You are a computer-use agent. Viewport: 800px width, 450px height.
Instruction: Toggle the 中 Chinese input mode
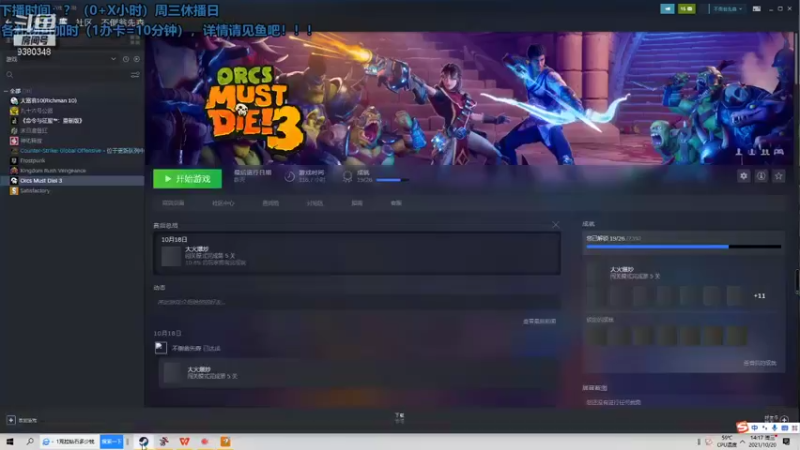tap(755, 428)
